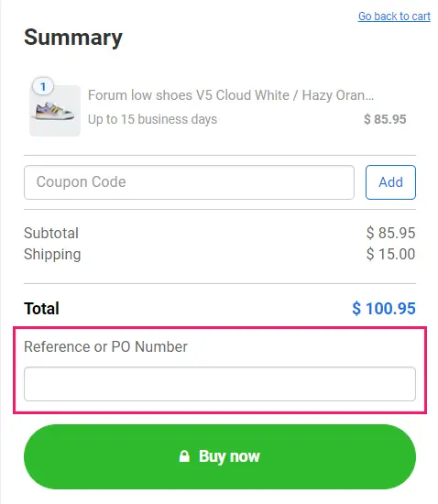
Task: Click the divider line below the product row
Action: [x=220, y=155]
